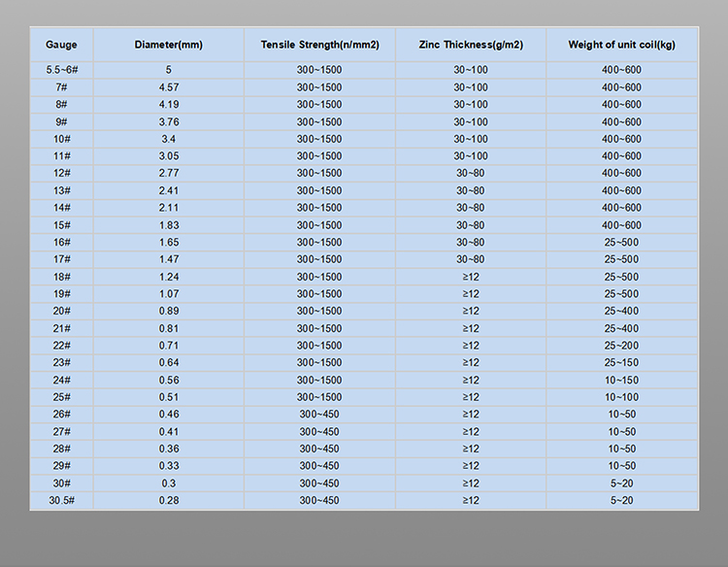Select the 24# gauge cell

[x=61, y=380]
